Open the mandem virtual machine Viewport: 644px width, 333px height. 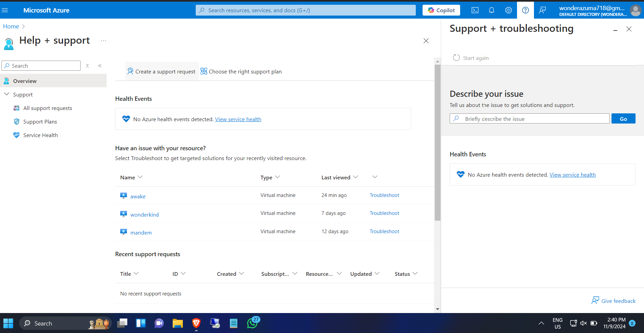[141, 232]
